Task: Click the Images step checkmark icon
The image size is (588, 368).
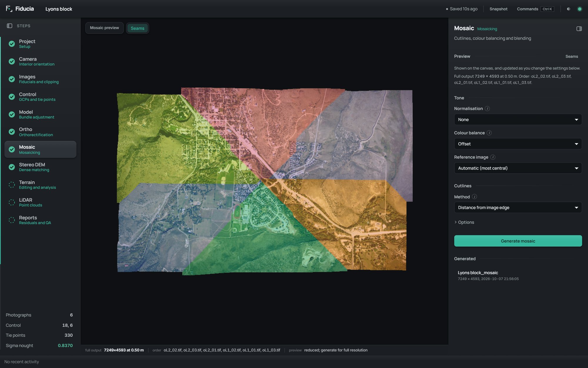Action: [12, 79]
